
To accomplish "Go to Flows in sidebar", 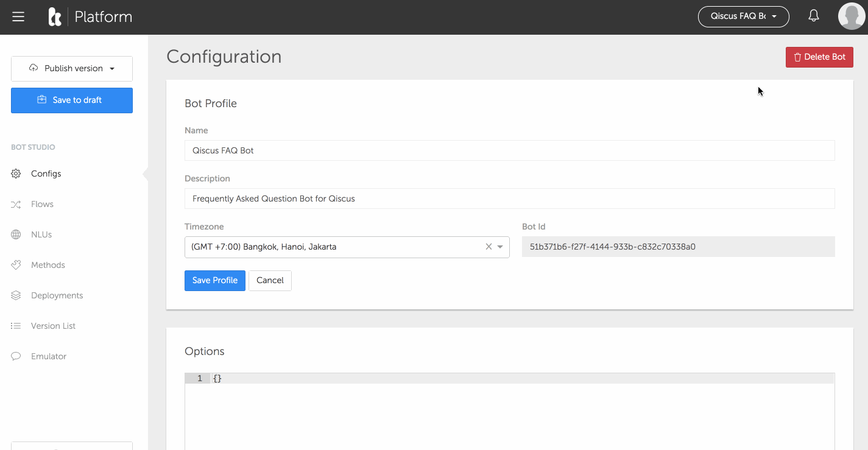I will click(x=42, y=204).
